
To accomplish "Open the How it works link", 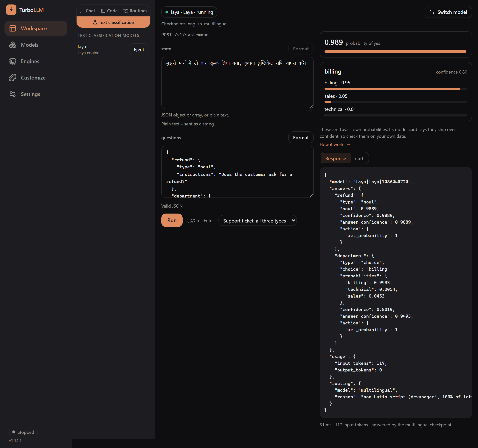I will 335,144.
